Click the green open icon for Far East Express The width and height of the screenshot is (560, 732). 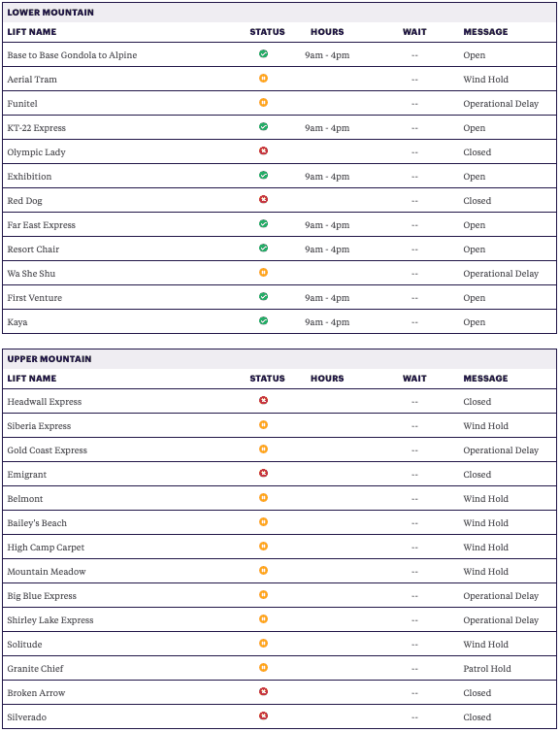(x=263, y=224)
